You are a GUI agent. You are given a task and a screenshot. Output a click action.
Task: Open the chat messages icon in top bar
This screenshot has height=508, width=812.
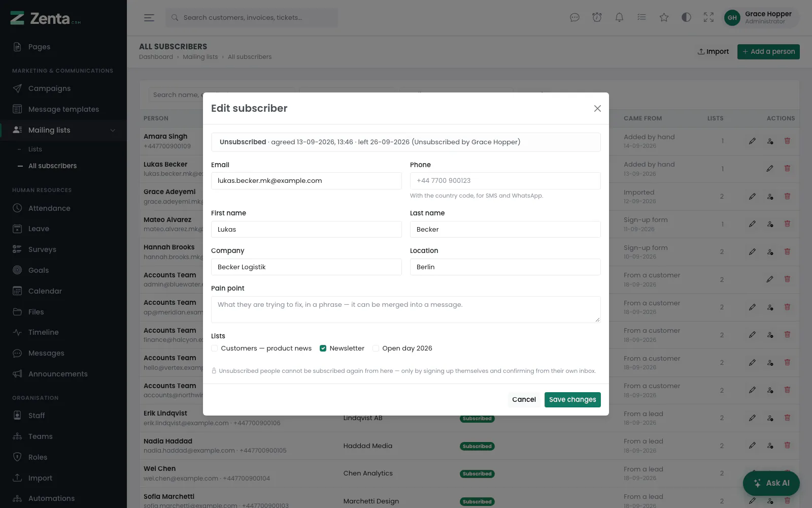point(574,18)
